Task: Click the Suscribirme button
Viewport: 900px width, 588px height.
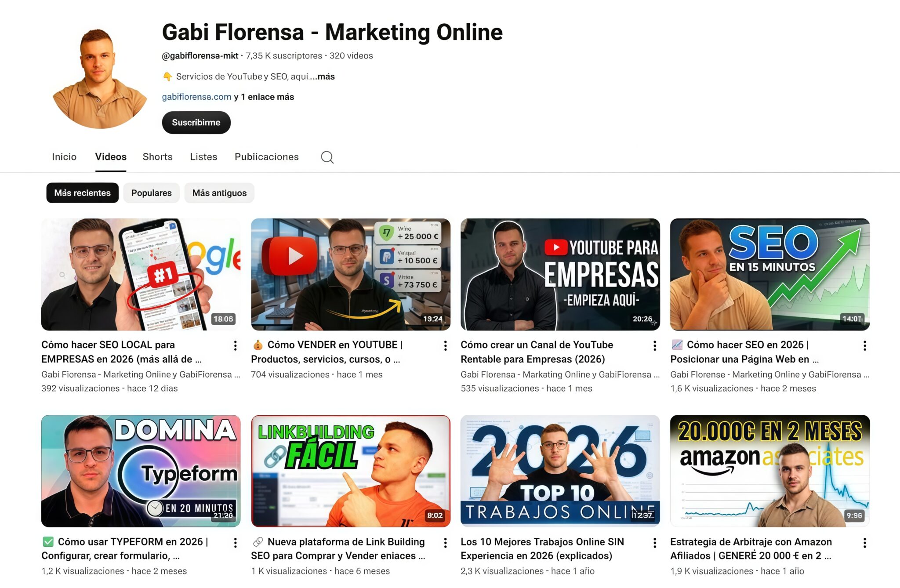Action: (196, 123)
